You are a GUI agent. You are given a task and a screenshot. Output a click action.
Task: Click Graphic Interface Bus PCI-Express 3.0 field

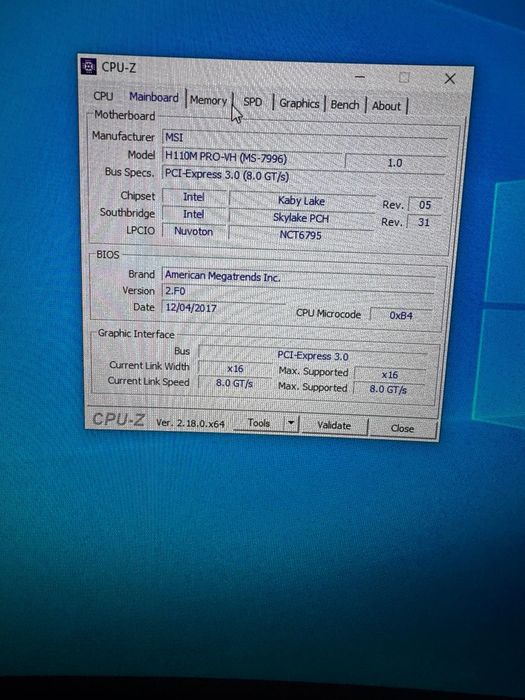[312, 356]
